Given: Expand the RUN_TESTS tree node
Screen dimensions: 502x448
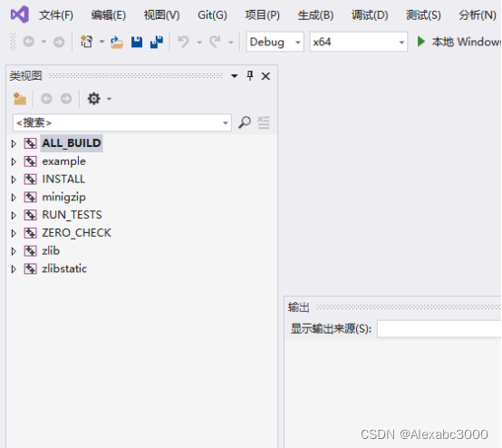Looking at the screenshot, I should (x=14, y=215).
